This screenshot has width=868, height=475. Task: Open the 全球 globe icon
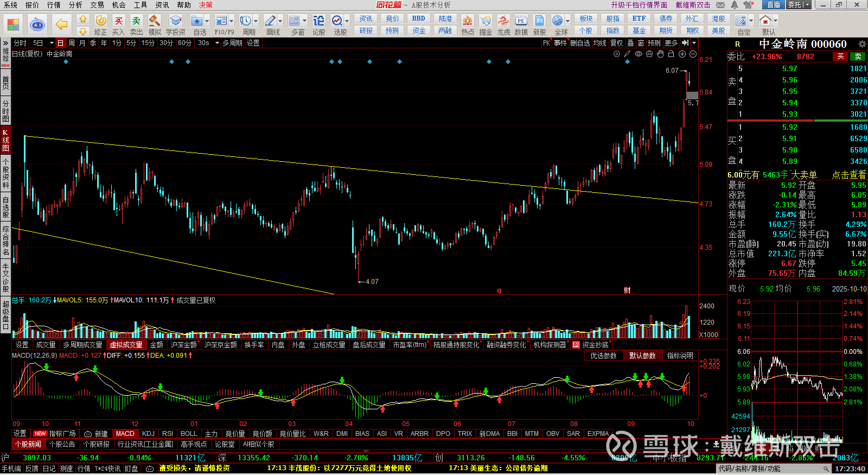pyautogui.click(x=558, y=21)
